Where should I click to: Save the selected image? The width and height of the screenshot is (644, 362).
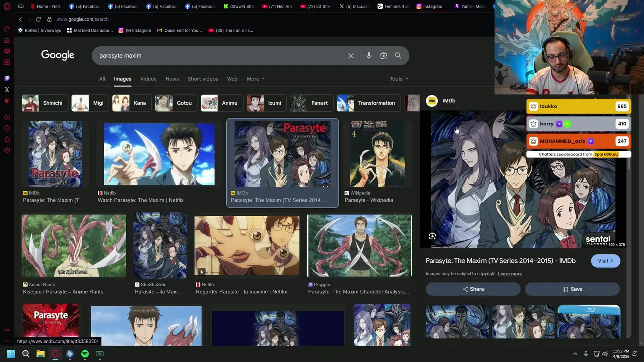click(x=573, y=289)
